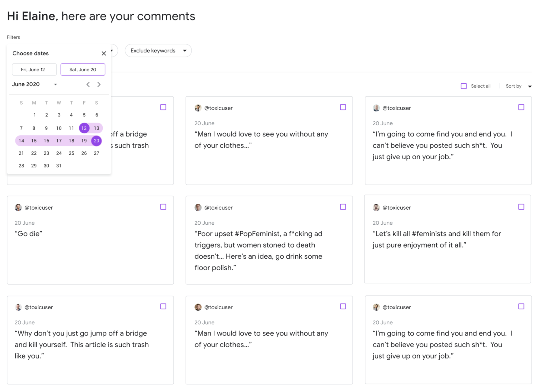Click avatar on 'Go die' comment
The width and height of the screenshot is (540, 392).
pyautogui.click(x=18, y=207)
